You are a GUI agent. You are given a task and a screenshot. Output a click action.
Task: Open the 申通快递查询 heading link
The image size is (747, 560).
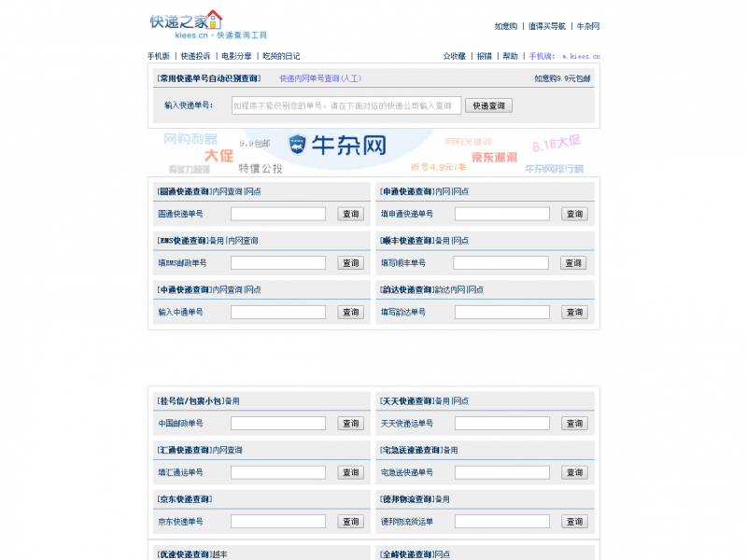407,191
